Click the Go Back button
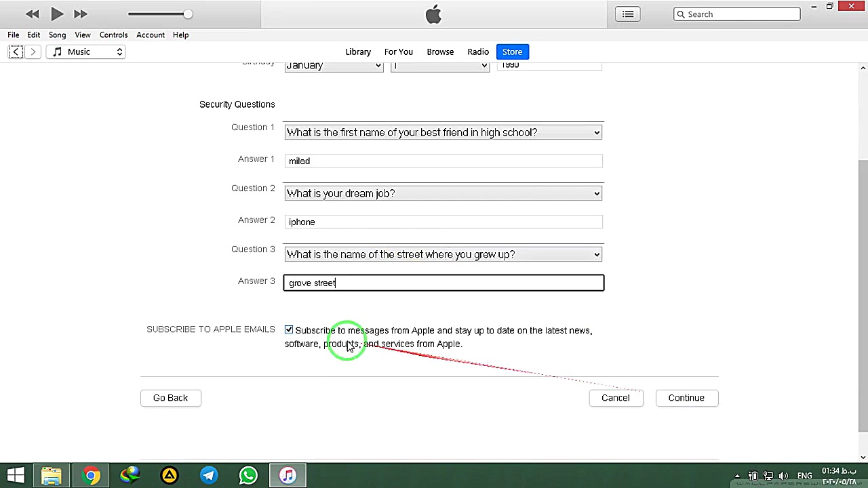The image size is (868, 488). pos(170,398)
